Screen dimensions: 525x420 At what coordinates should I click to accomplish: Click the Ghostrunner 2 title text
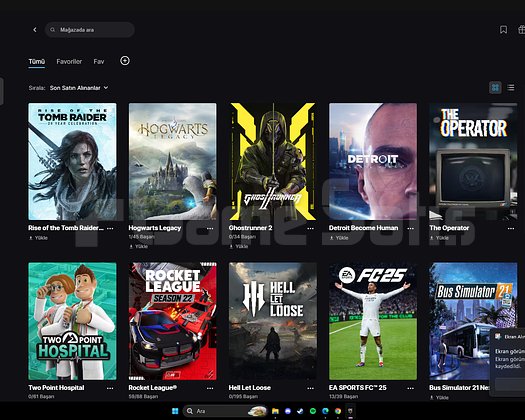(250, 228)
